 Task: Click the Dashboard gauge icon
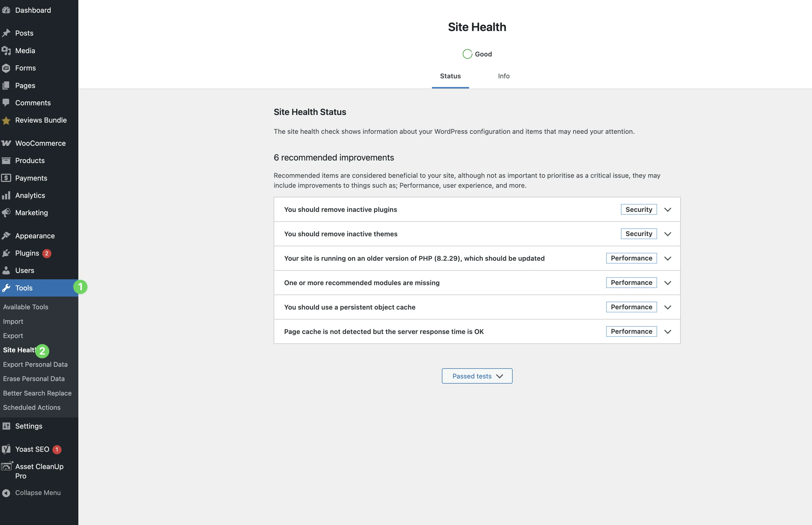(6, 10)
